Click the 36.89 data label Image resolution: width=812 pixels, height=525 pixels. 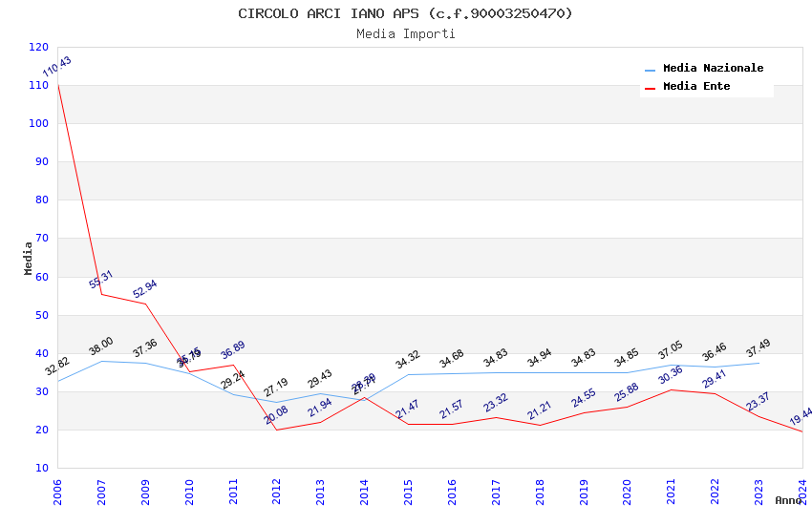tap(233, 350)
